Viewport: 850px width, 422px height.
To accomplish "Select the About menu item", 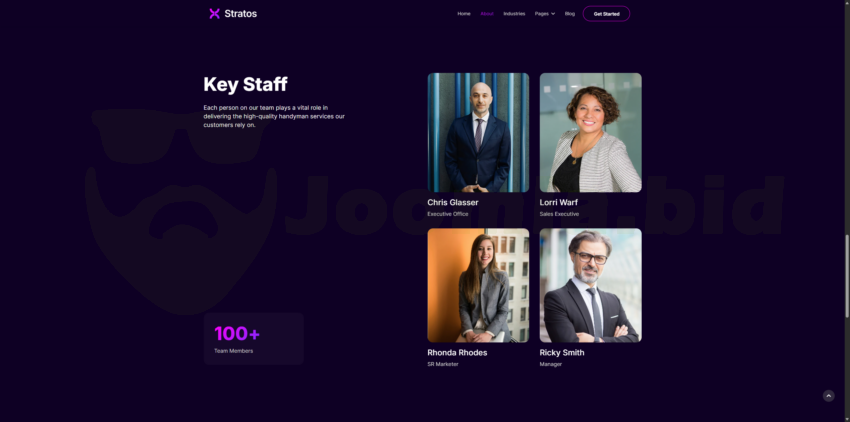I will [x=487, y=14].
